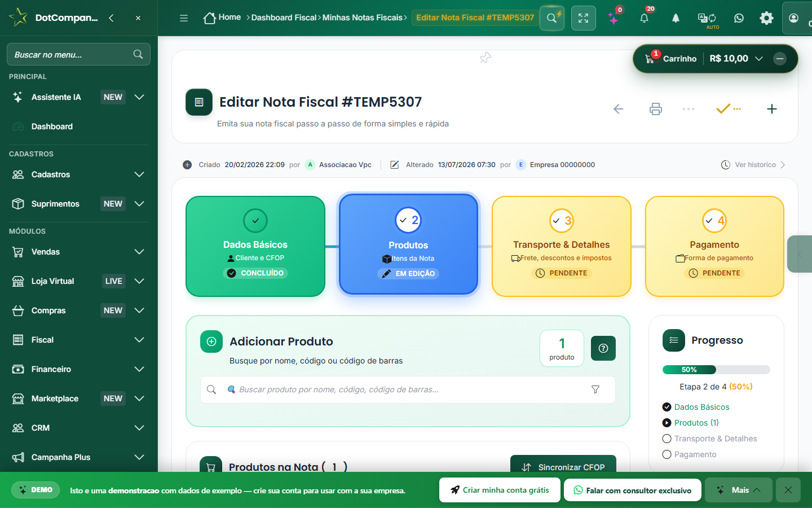Go back with the left arrow icon

[x=619, y=109]
